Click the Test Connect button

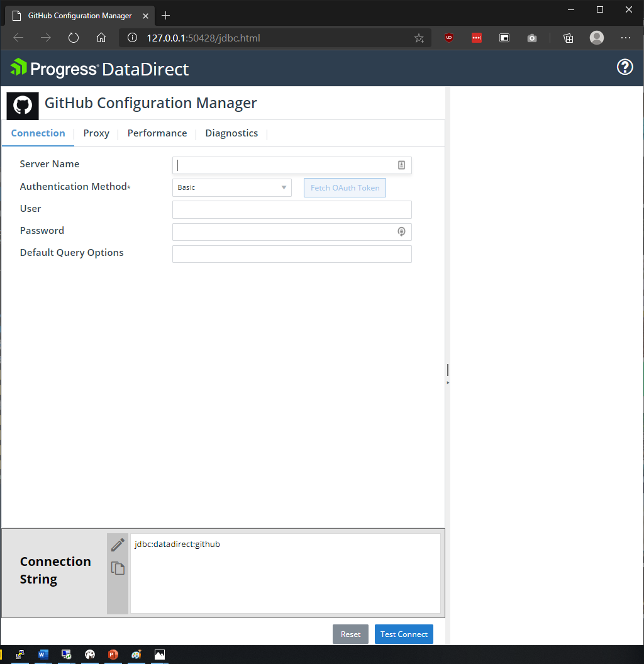(404, 634)
